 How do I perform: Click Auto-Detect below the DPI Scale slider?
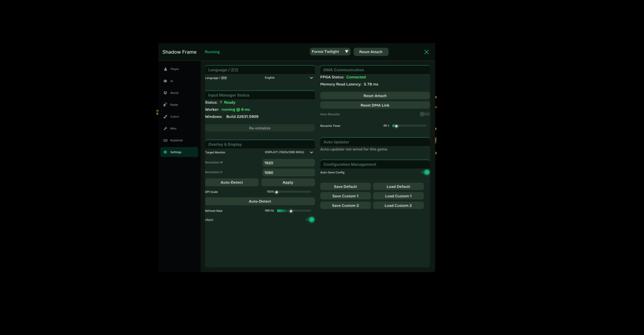[260, 201]
